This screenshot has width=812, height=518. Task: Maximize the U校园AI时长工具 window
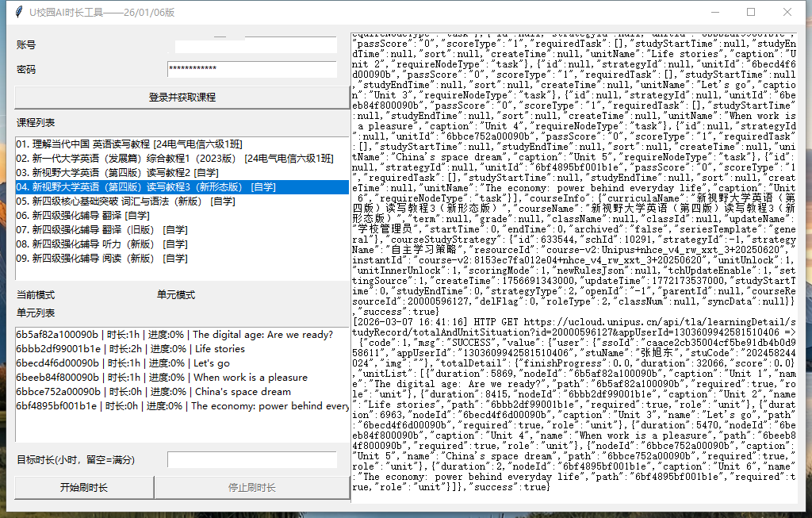tap(751, 12)
